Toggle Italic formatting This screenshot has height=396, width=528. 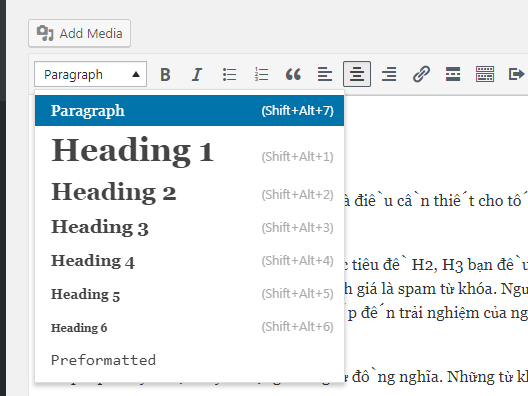[197, 74]
